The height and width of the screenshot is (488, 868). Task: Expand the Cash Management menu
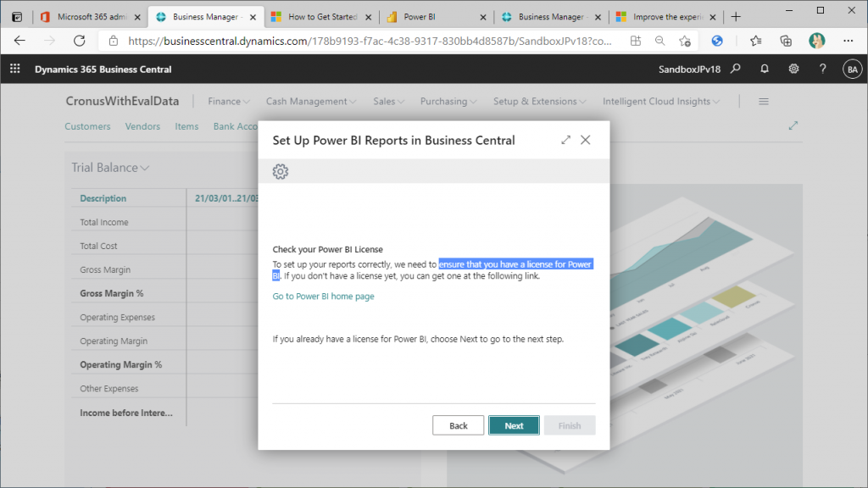tap(311, 102)
